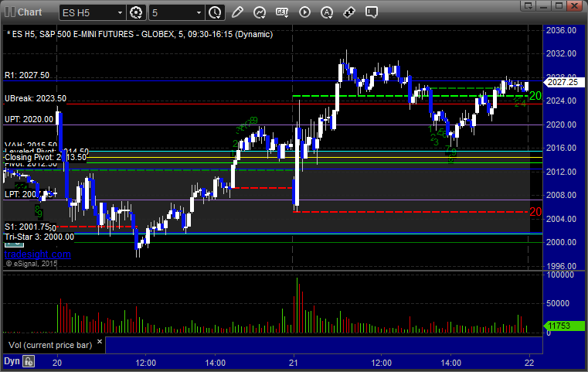Click the 12:00 label under day 21
The width and height of the screenshot is (588, 372).
point(382,363)
